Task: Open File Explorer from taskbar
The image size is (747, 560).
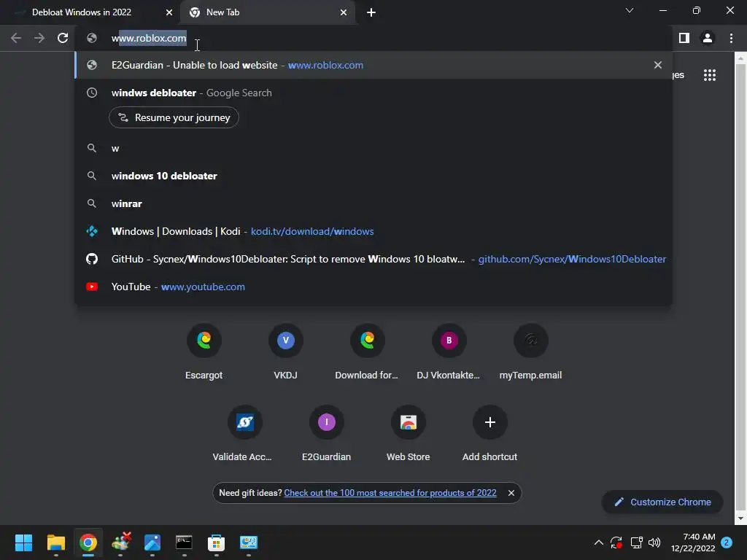Action: point(55,542)
